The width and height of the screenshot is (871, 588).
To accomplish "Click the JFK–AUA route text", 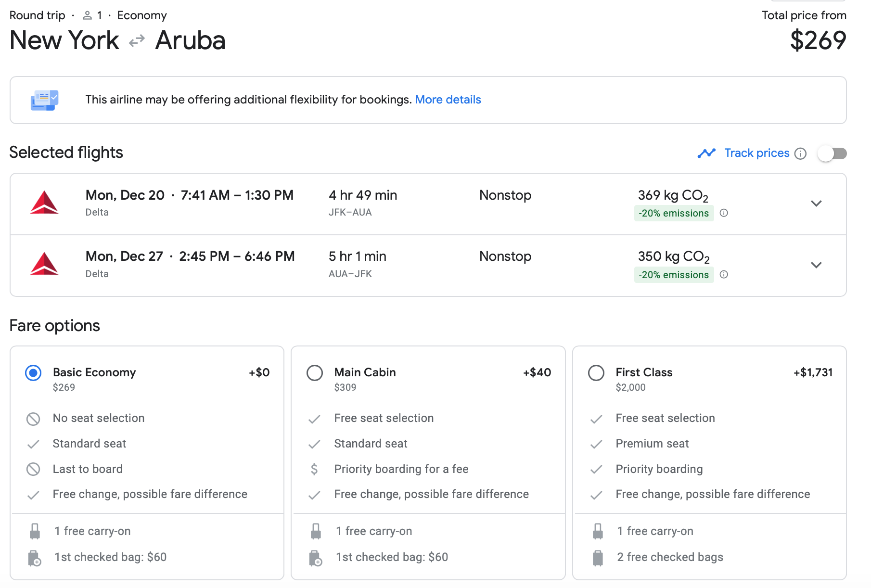I will coord(350,212).
